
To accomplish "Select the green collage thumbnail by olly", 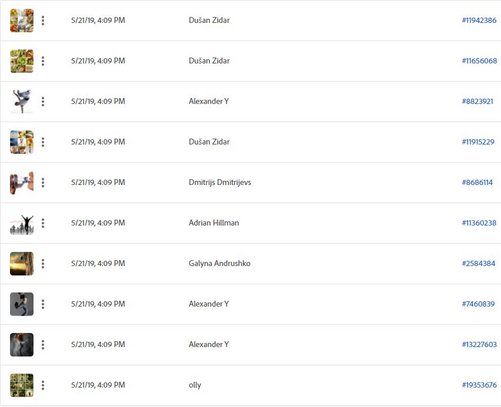I will [x=22, y=385].
